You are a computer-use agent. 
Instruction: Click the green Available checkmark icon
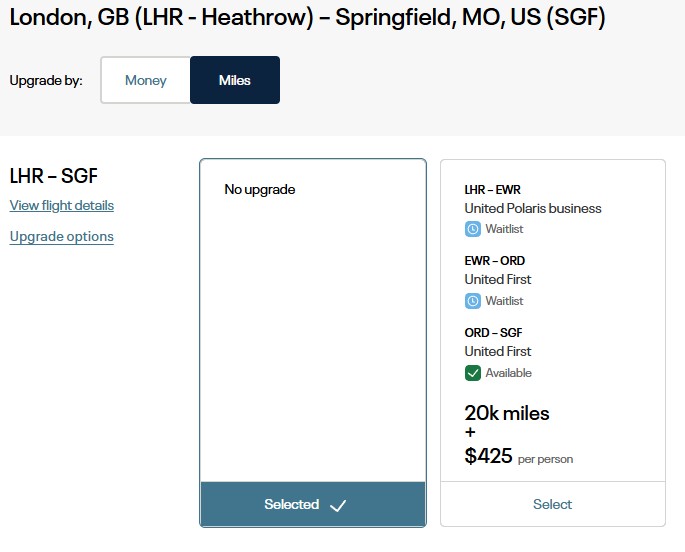[x=473, y=373]
